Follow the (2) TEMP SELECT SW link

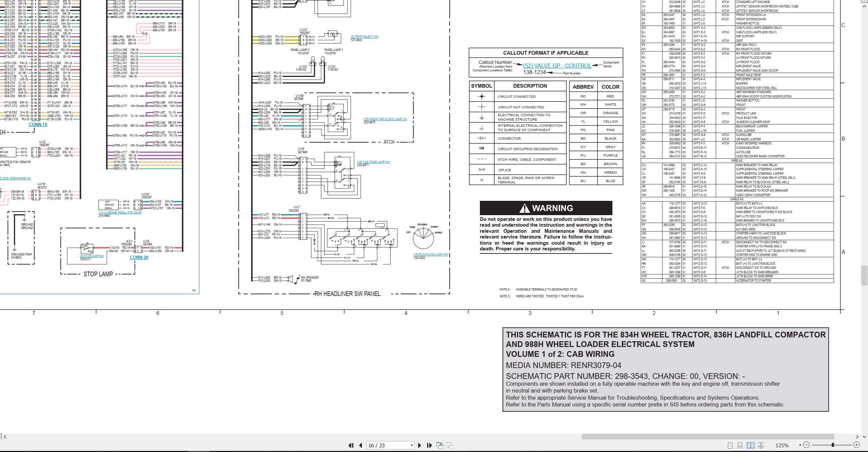[364, 37]
